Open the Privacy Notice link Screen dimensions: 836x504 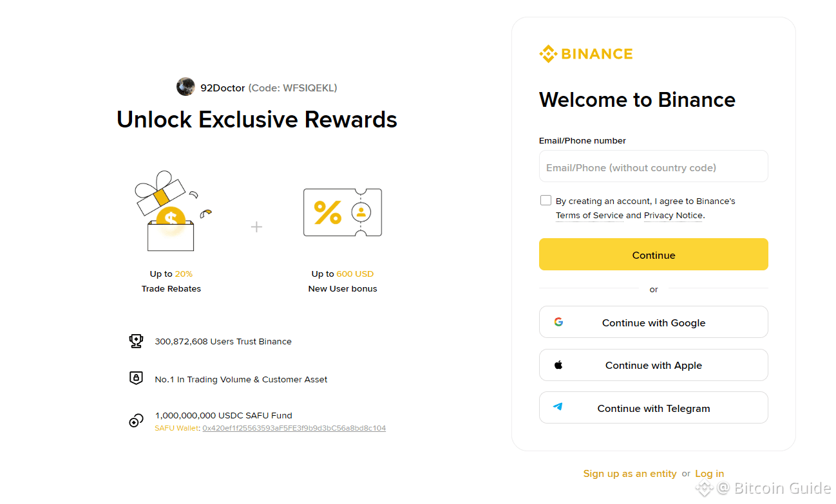click(x=673, y=216)
